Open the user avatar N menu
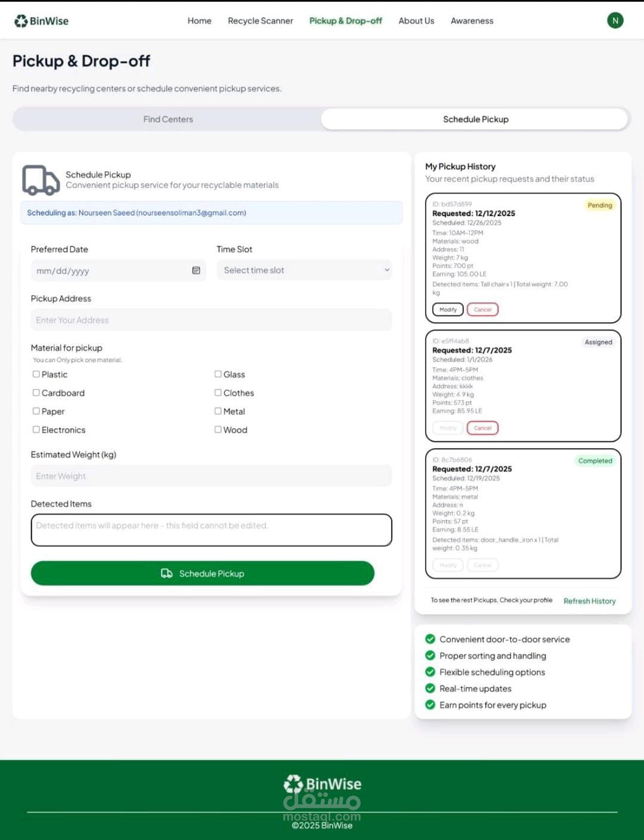The image size is (644, 840). 615,20
